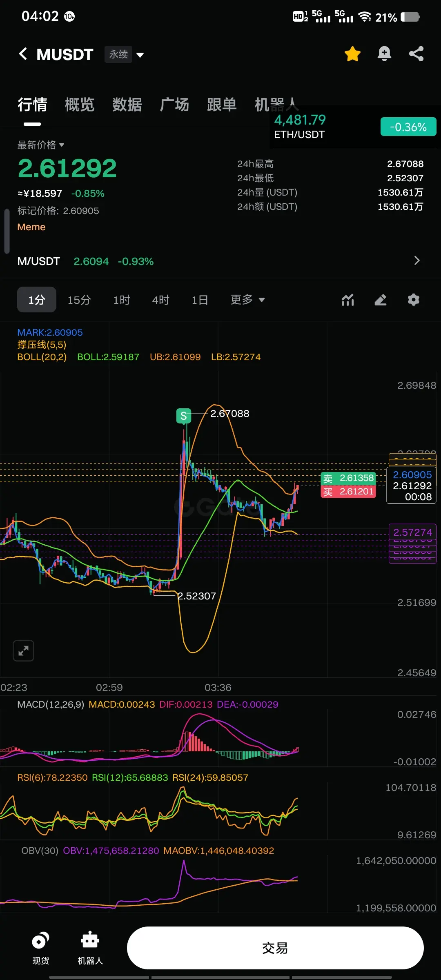Tap the MACD(12,26,9) indicator label

click(x=51, y=704)
